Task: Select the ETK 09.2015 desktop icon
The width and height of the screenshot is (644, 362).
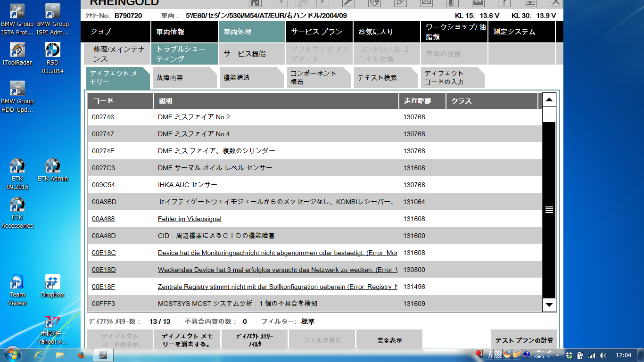Action: [x=17, y=174]
